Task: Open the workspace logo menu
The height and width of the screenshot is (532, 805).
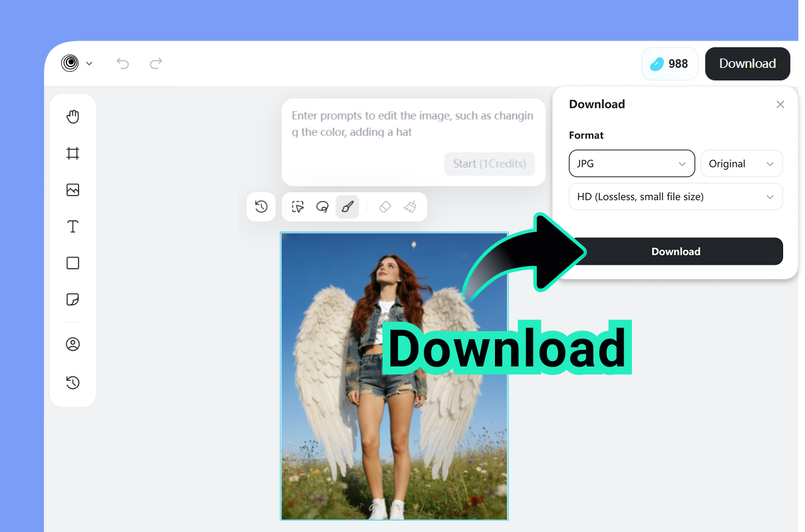Action: point(75,63)
